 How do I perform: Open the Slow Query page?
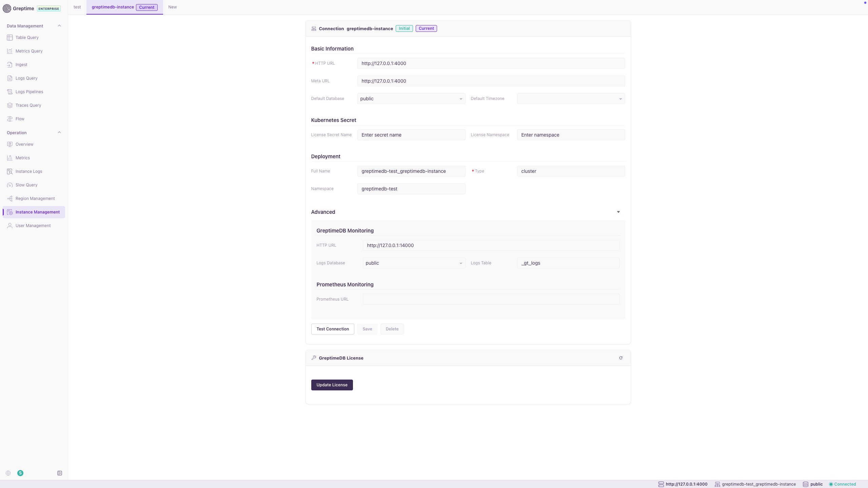[x=34, y=185]
